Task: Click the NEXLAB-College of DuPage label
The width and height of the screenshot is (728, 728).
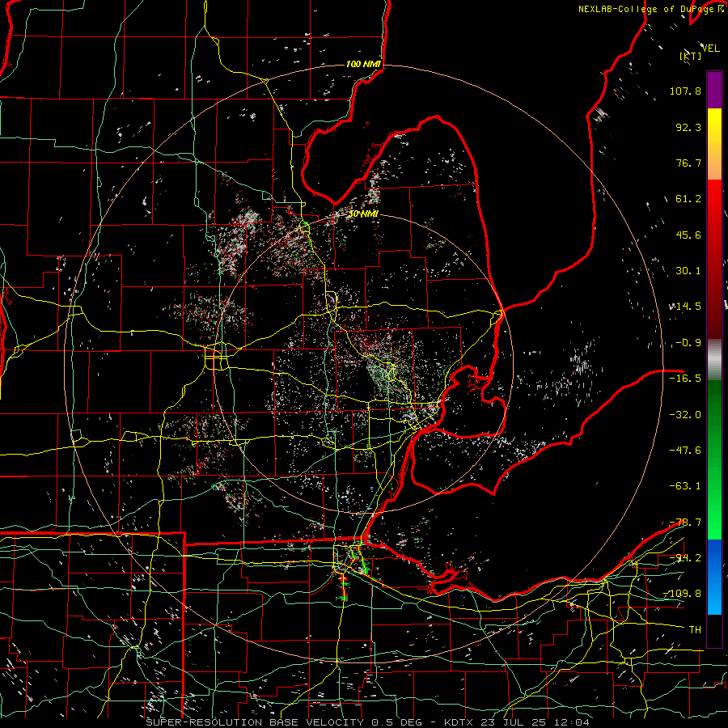Action: pos(645,9)
